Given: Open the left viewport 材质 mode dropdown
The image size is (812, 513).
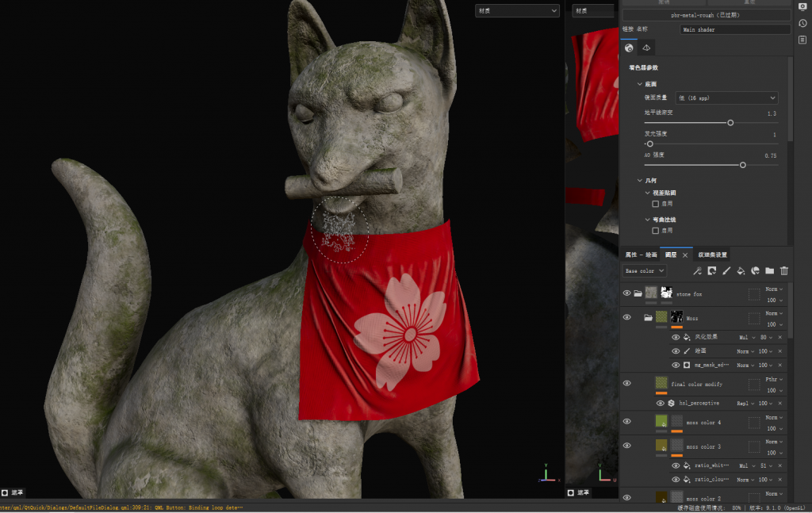Looking at the screenshot, I should pyautogui.click(x=517, y=10).
